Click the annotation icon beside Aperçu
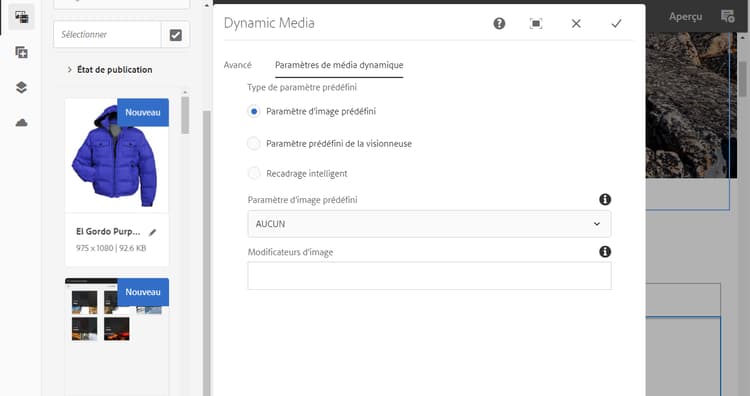The image size is (750, 396). pos(728,17)
